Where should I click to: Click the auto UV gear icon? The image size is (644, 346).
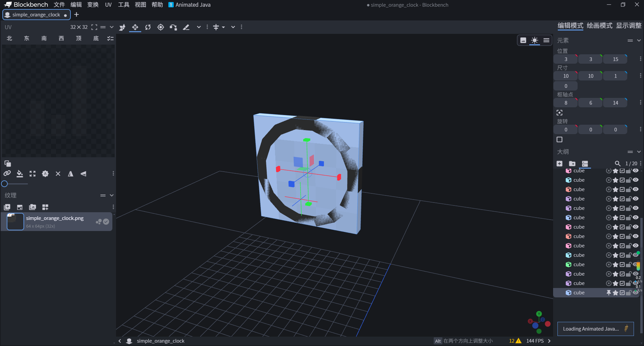[45, 174]
